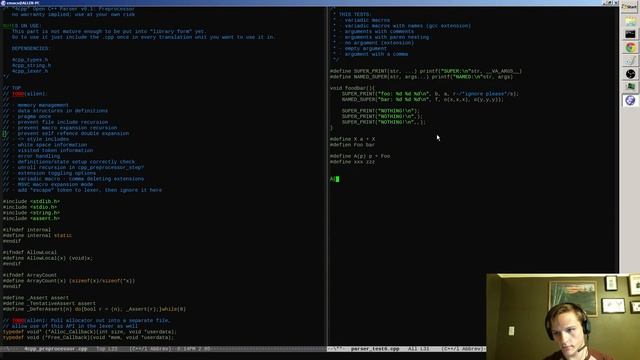Image resolution: width=640 pixels, height=360 pixels.
Task: Click the 4cpp_preprocessor.cpp buffer name in mode line
Action: [x=56, y=349]
